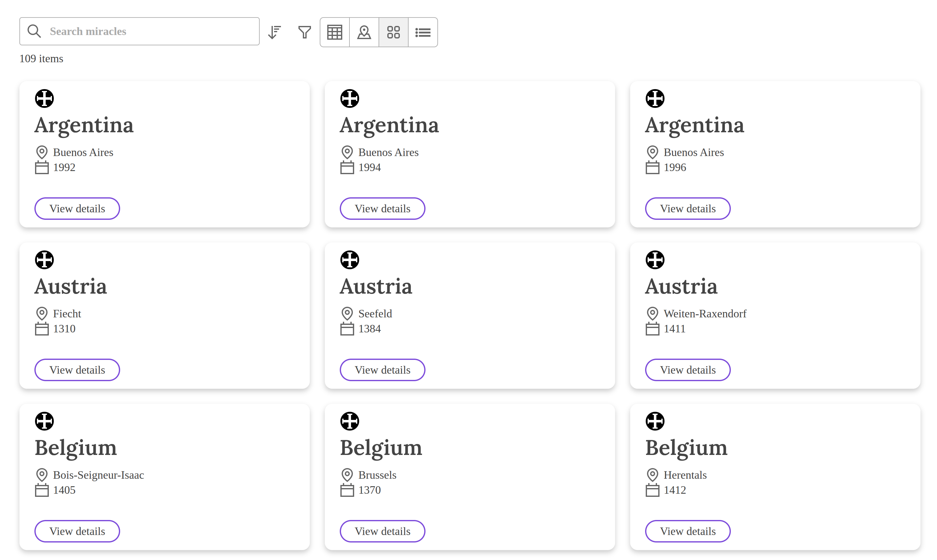Click the Argentina heading on the 1992 card

coord(84,125)
